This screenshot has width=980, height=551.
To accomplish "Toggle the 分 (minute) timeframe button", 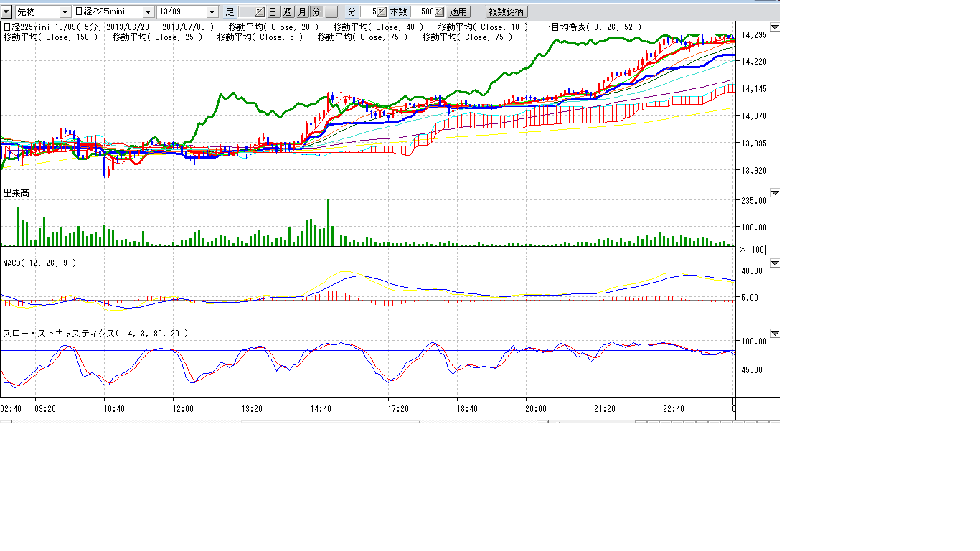I will pos(316,12).
